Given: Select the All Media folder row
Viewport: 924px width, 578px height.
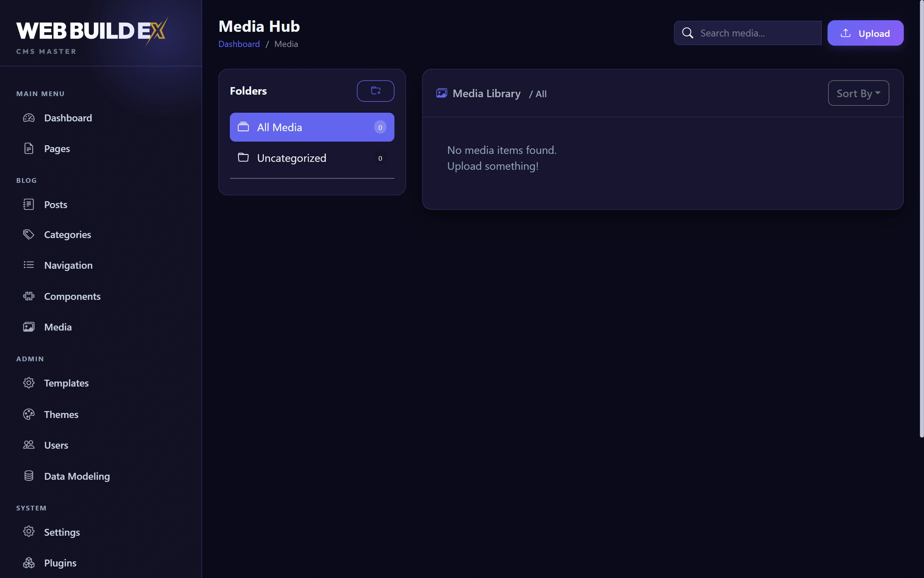Looking at the screenshot, I should 312,127.
